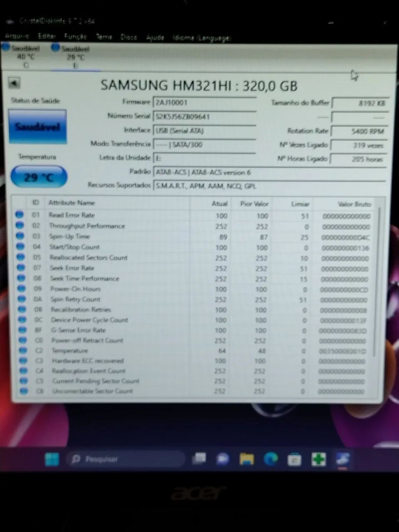This screenshot has width=399, height=532.
Task: Open the Chat icon on the taskbar
Action: pyautogui.click(x=223, y=459)
